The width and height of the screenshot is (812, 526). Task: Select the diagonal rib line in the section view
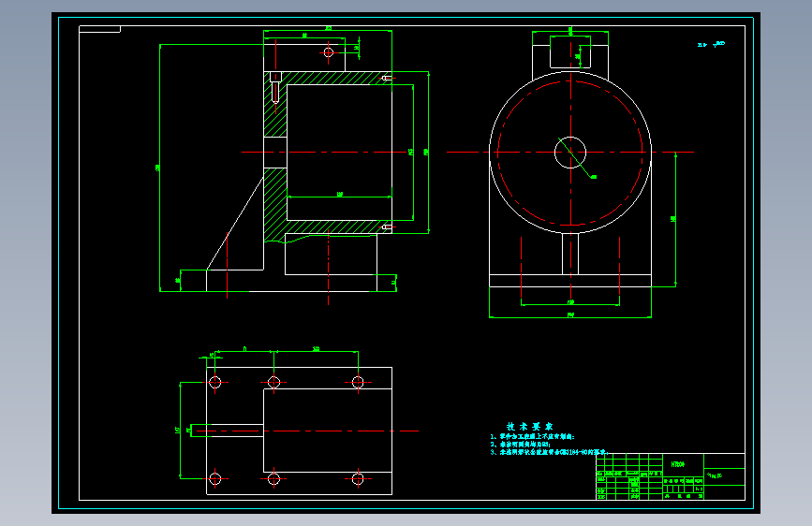point(235,223)
